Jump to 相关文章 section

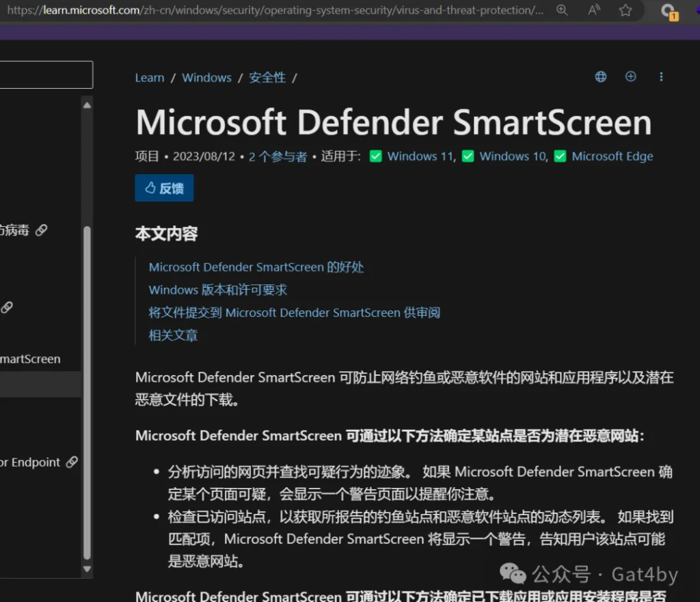click(x=173, y=336)
